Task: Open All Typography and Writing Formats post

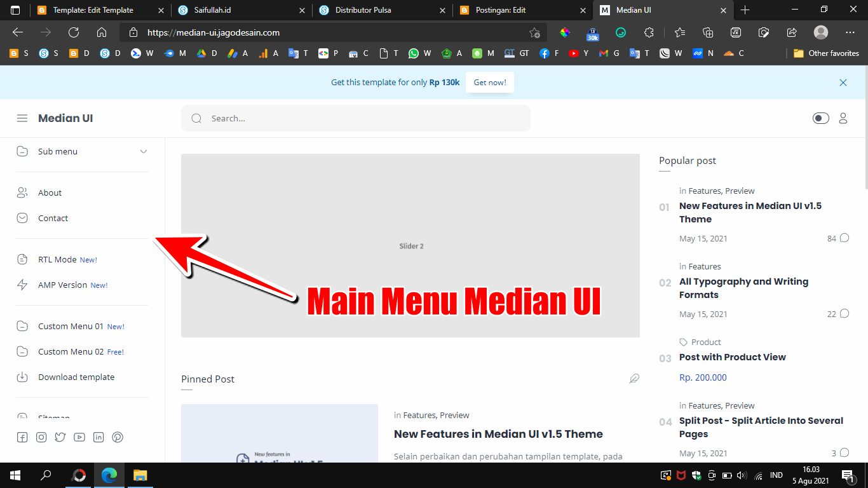Action: tap(743, 288)
